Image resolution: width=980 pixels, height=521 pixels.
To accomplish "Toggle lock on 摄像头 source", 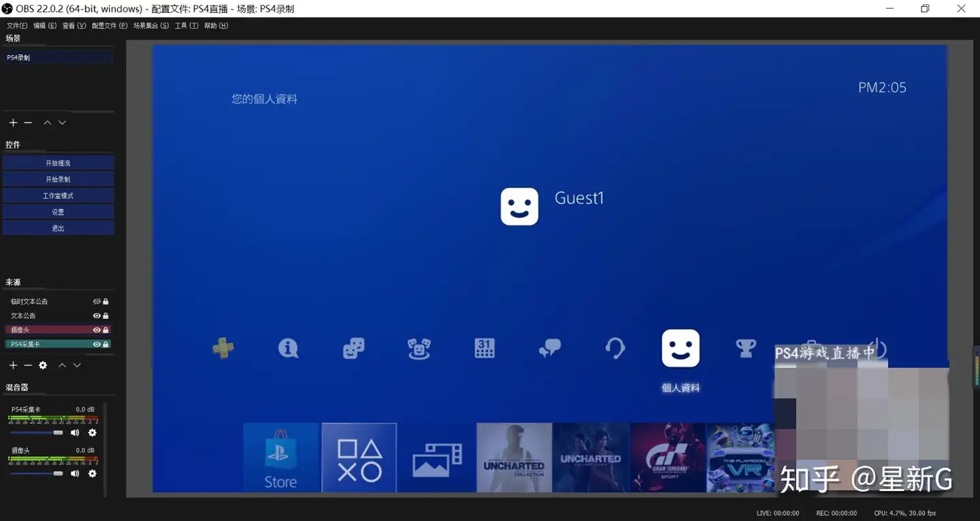I will tap(105, 330).
